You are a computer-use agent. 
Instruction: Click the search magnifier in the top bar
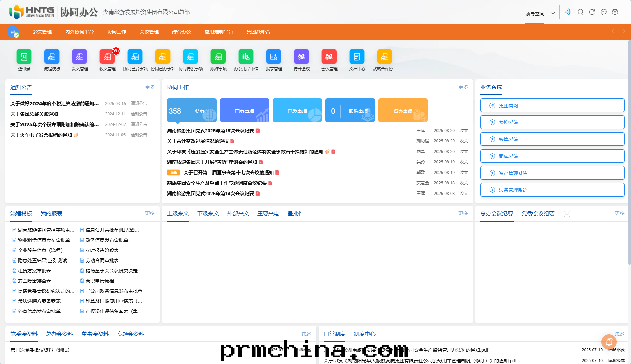coord(581,12)
